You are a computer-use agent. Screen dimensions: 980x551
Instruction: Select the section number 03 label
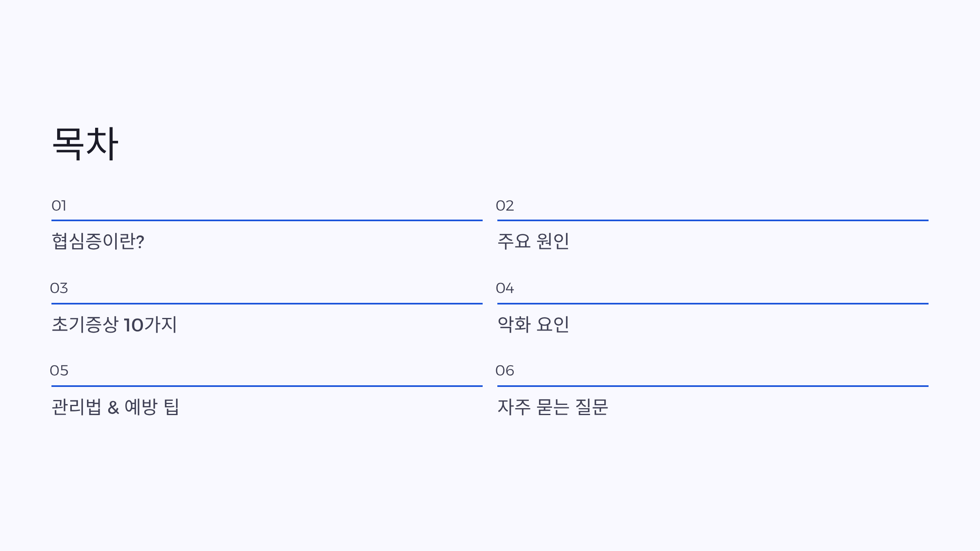click(59, 288)
